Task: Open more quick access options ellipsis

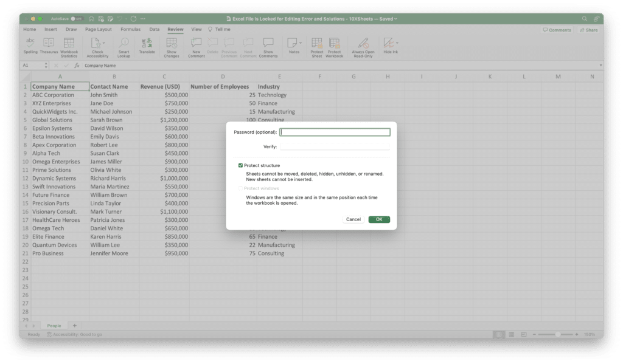Action: click(143, 19)
